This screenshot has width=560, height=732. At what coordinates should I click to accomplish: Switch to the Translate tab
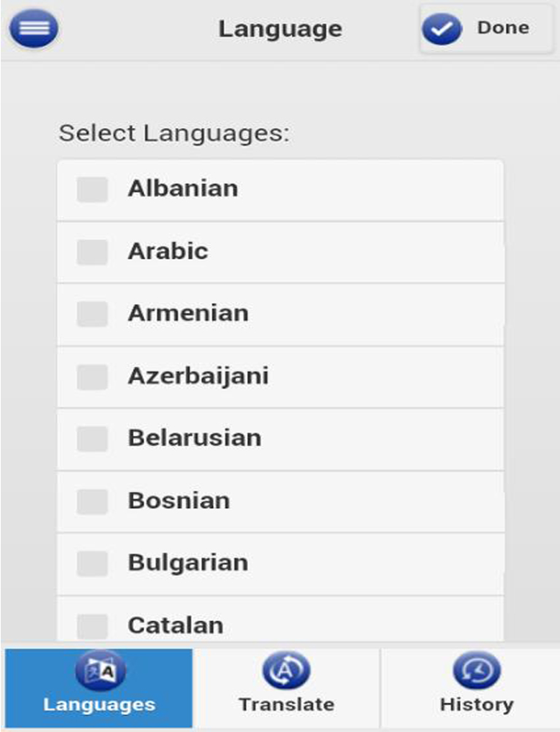pyautogui.click(x=287, y=688)
